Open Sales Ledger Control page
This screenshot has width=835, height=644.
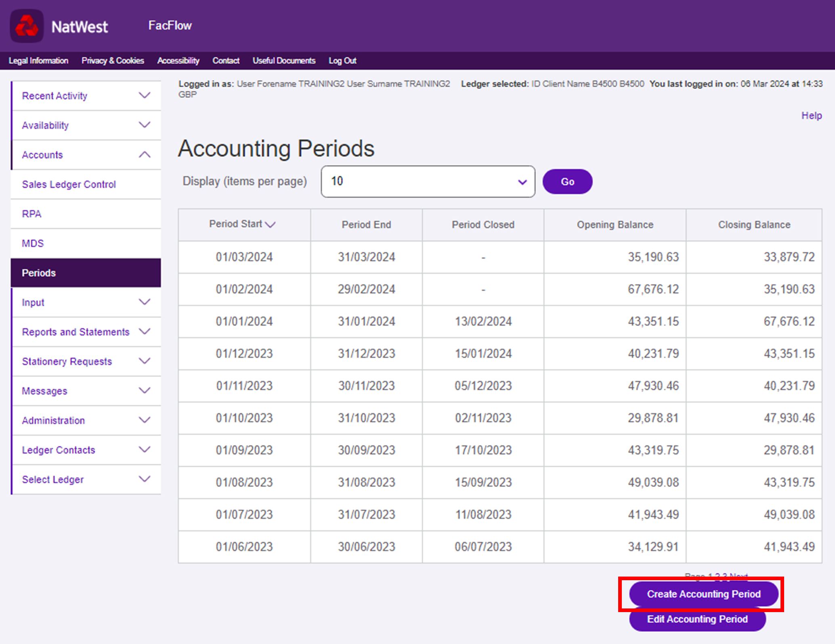click(x=69, y=185)
